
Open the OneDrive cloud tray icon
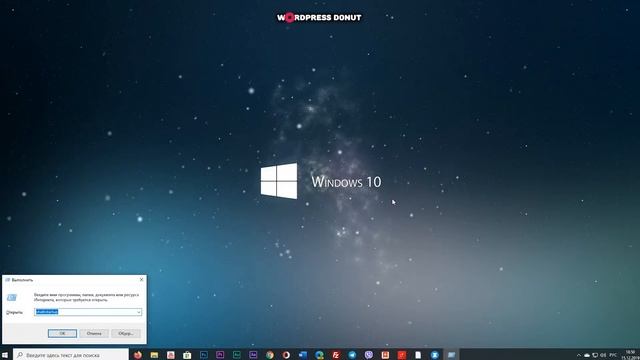pyautogui.click(x=587, y=355)
